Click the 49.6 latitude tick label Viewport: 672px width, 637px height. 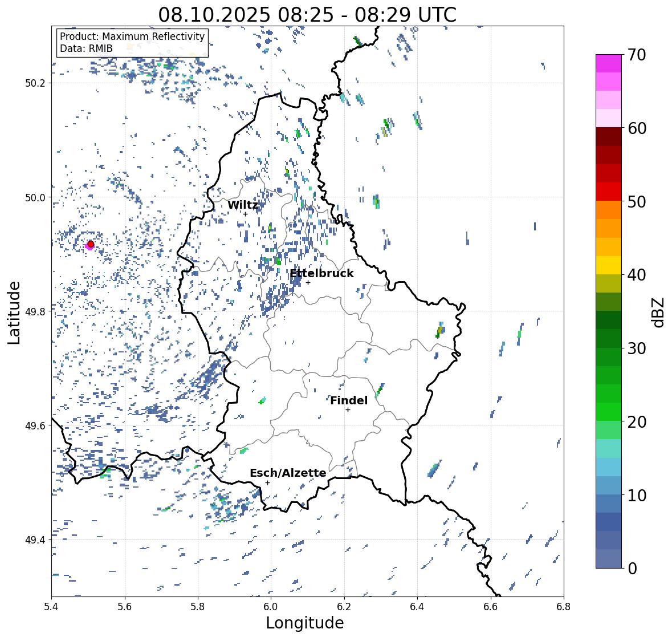35,425
